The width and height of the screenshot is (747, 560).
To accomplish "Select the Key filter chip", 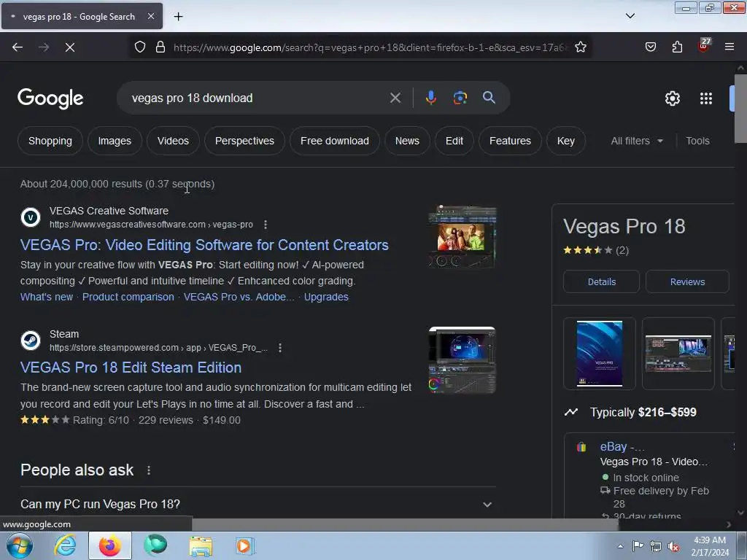I will click(566, 141).
